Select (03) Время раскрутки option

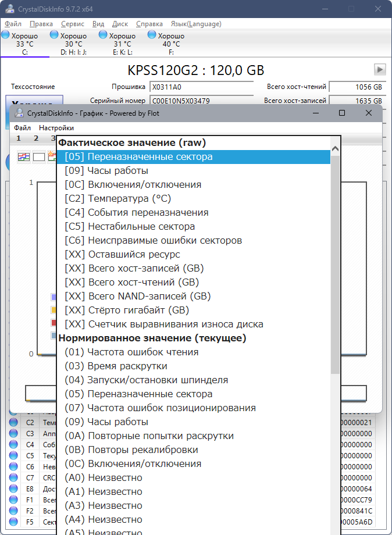click(194, 366)
